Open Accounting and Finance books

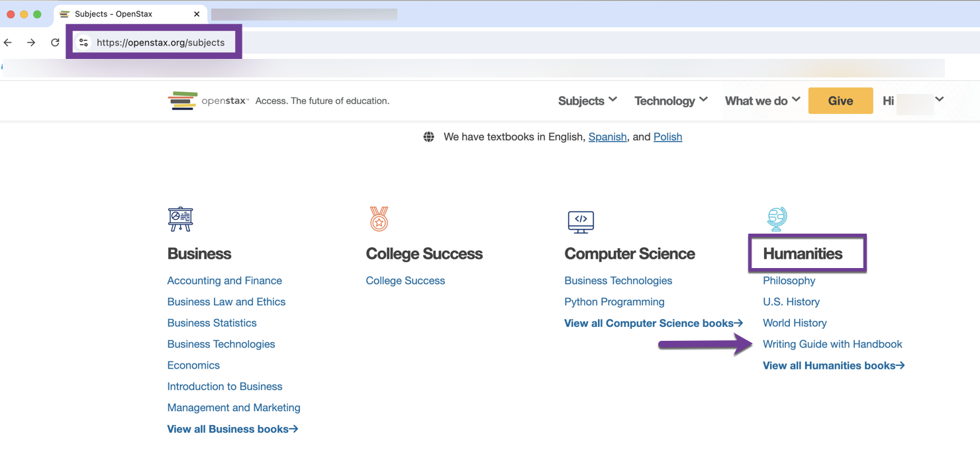[224, 281]
